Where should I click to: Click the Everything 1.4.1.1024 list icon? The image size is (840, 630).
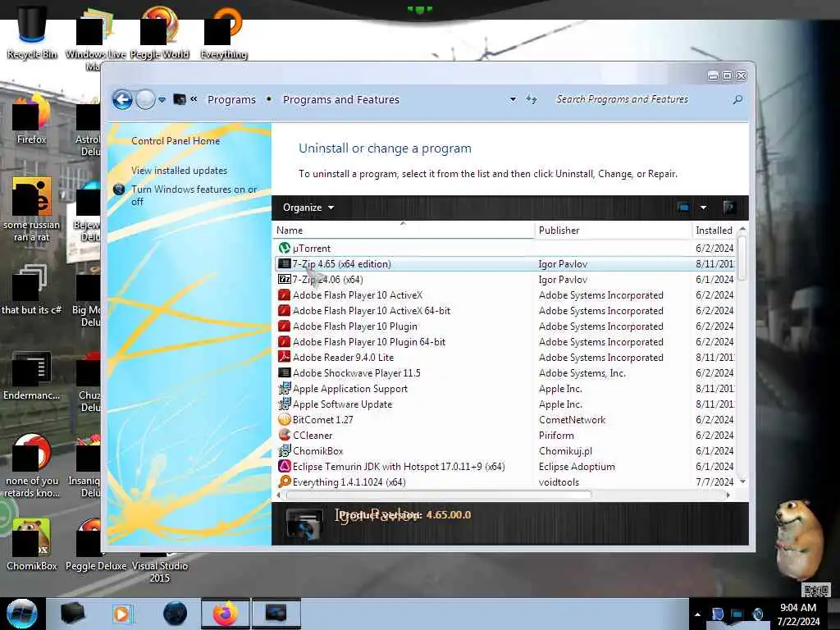(x=285, y=482)
